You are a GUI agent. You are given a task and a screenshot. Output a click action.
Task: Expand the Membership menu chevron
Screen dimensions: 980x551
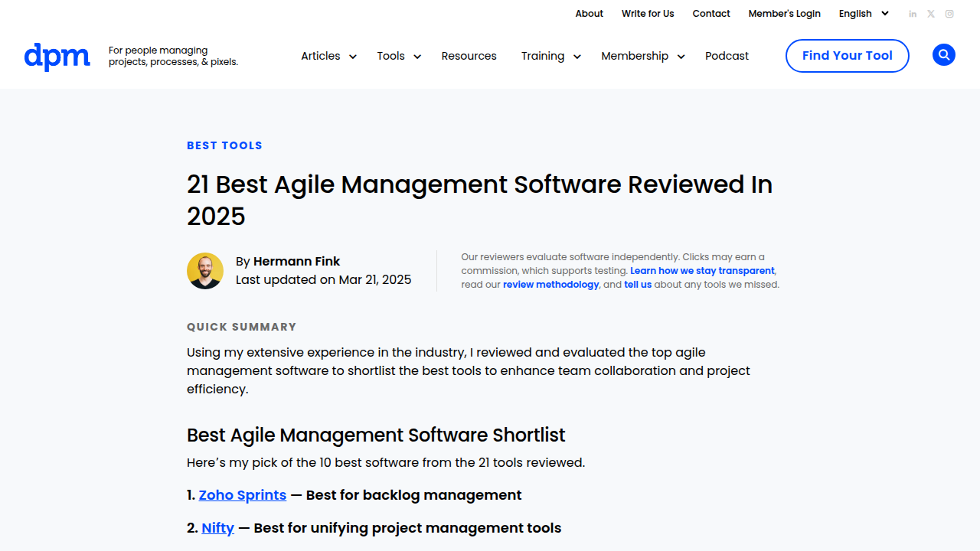[681, 57]
